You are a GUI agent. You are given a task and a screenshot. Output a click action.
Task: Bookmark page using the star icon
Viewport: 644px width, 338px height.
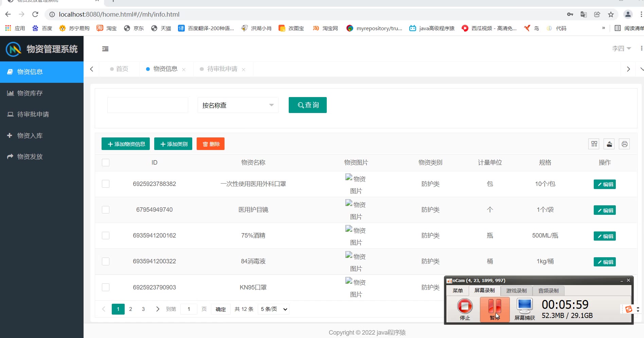(x=611, y=14)
